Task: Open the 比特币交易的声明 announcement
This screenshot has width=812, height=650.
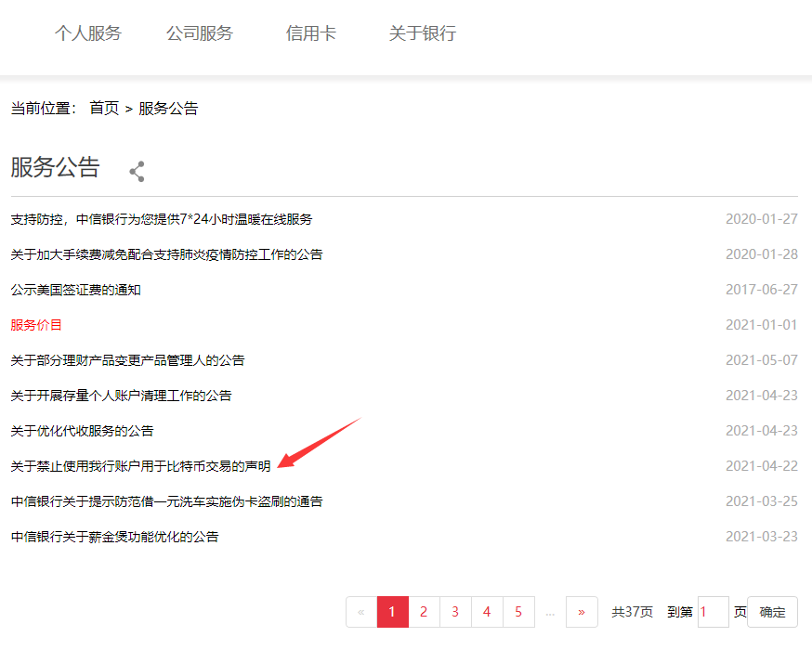Action: (140, 466)
